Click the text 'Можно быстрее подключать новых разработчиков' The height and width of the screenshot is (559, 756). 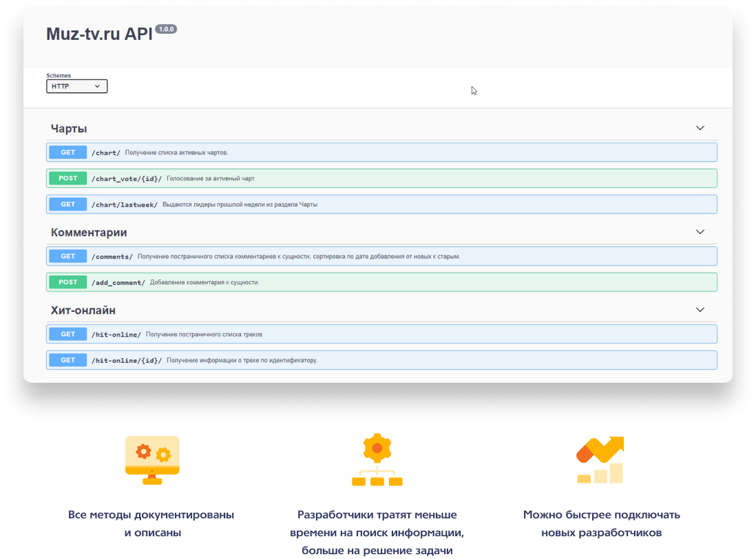[x=601, y=524]
